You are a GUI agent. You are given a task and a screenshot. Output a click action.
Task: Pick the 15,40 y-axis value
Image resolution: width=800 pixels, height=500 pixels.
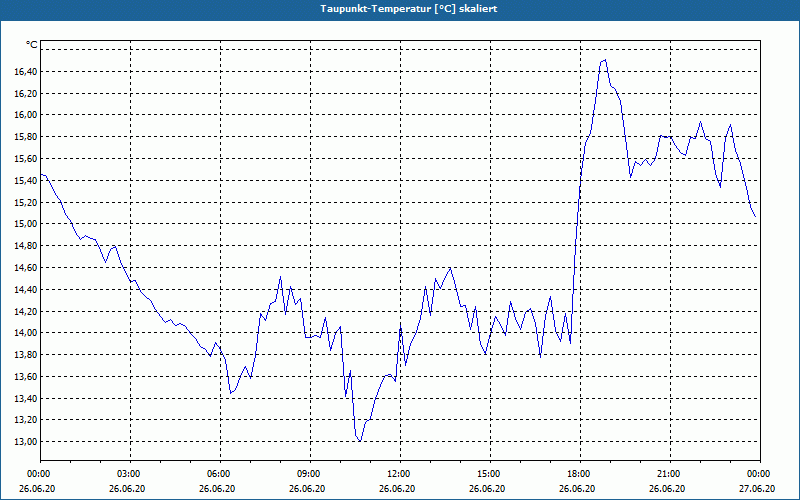[x=26, y=180]
